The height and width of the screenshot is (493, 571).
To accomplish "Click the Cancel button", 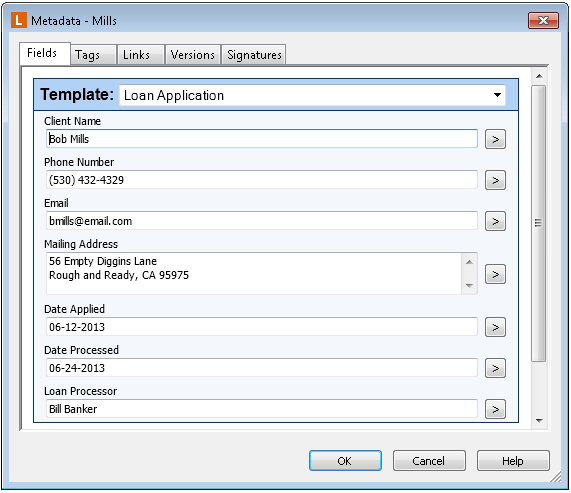I will coord(429,461).
